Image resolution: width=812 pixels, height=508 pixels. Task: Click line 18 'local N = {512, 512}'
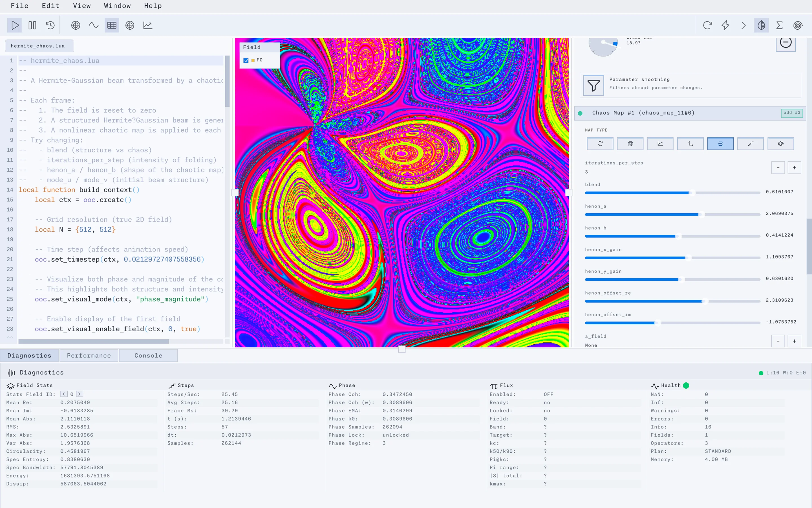coord(75,229)
